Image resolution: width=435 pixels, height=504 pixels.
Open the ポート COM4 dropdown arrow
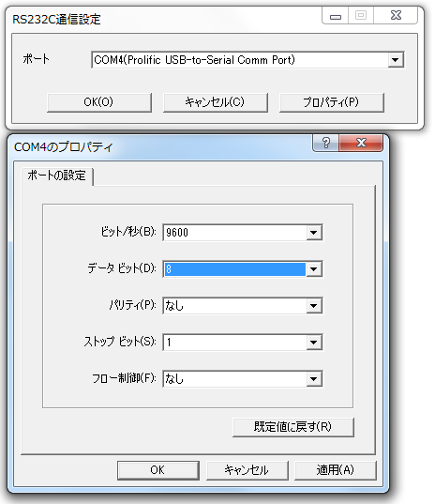[x=396, y=60]
